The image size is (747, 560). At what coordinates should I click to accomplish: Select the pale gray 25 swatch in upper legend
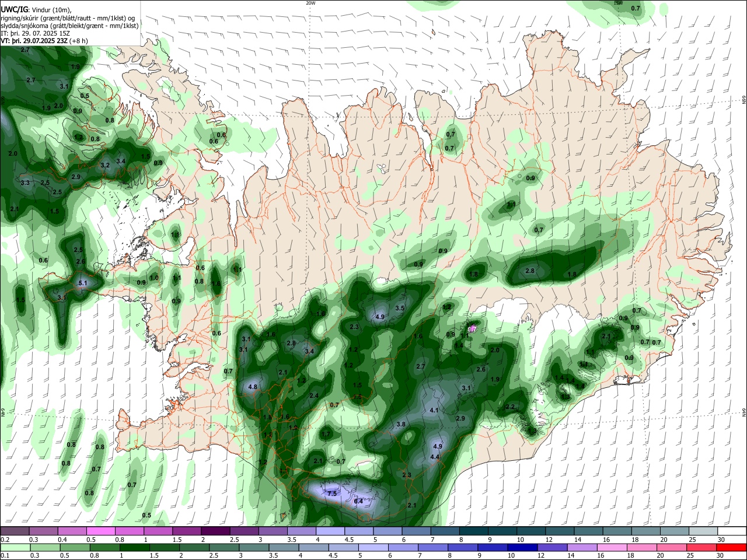(703, 531)
